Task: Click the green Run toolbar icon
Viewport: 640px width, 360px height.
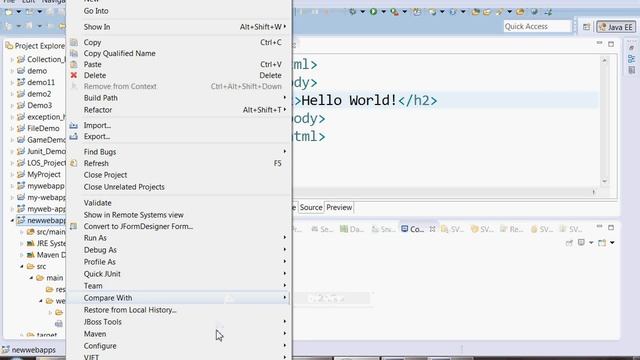Action: (x=373, y=12)
